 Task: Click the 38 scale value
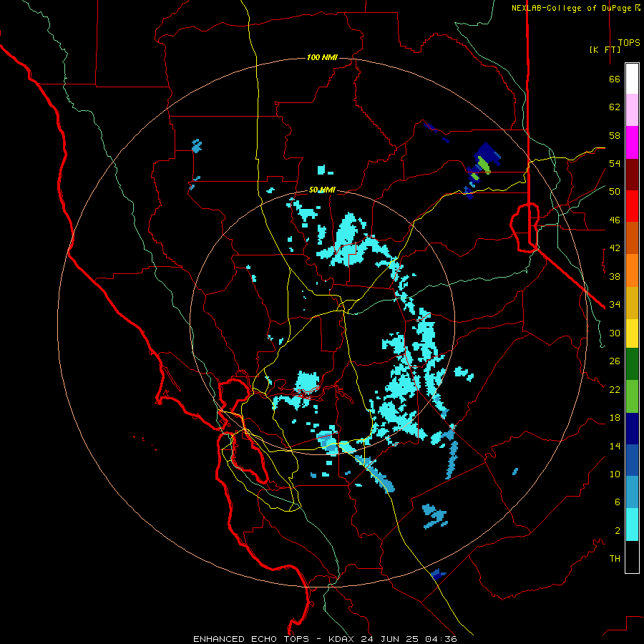pos(615,276)
